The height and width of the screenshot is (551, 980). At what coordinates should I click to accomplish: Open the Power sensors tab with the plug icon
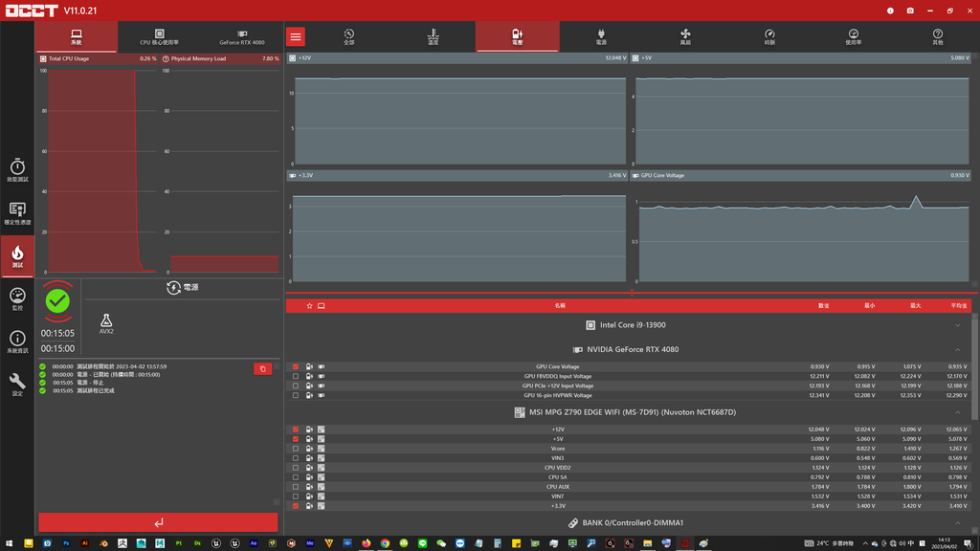click(x=601, y=37)
